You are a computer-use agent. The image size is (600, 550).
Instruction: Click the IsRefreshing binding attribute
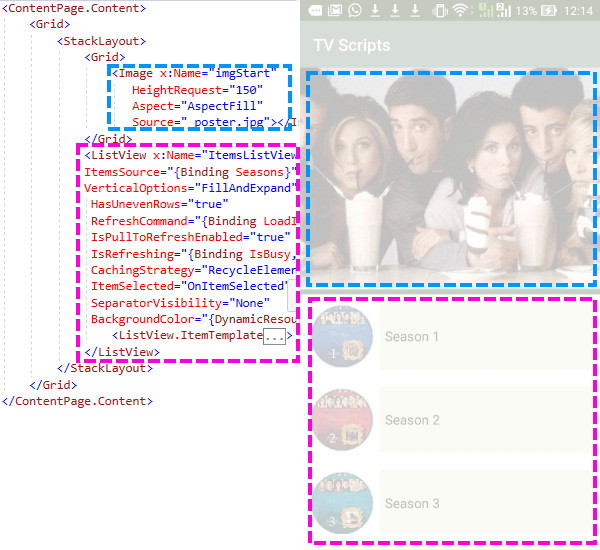(194, 254)
